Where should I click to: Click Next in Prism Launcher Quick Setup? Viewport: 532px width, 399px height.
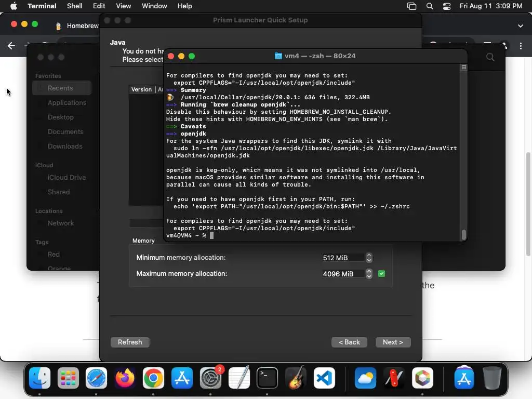tap(393, 342)
